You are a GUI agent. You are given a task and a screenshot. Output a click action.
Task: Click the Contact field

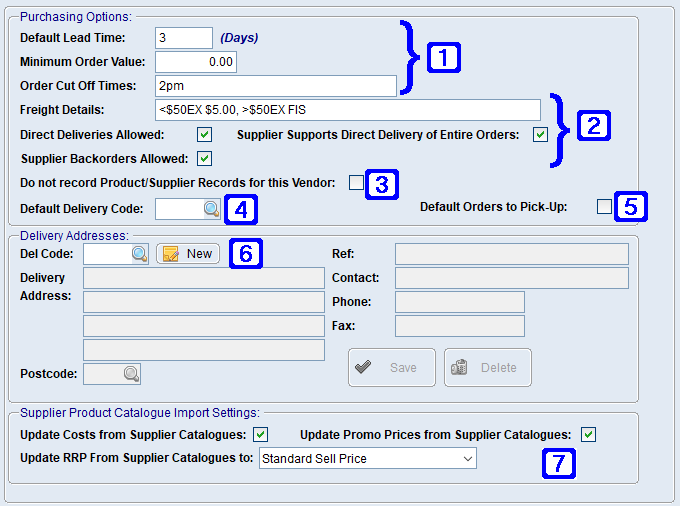click(512, 278)
